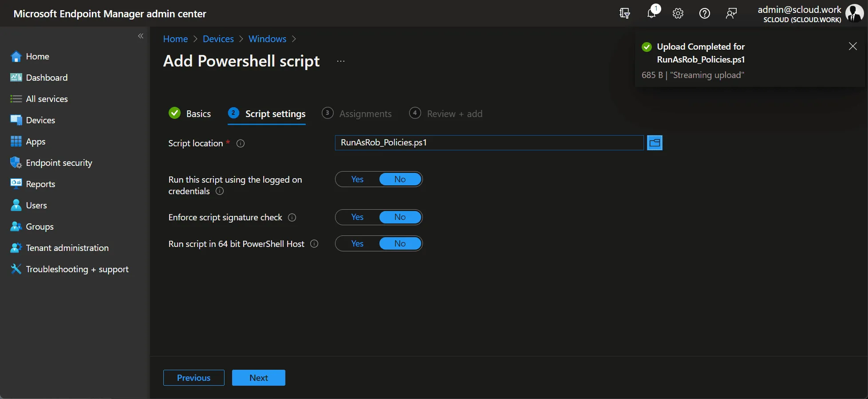Image resolution: width=868 pixels, height=399 pixels.
Task: Open Endpoint security label in sidebar
Action: pos(59,163)
